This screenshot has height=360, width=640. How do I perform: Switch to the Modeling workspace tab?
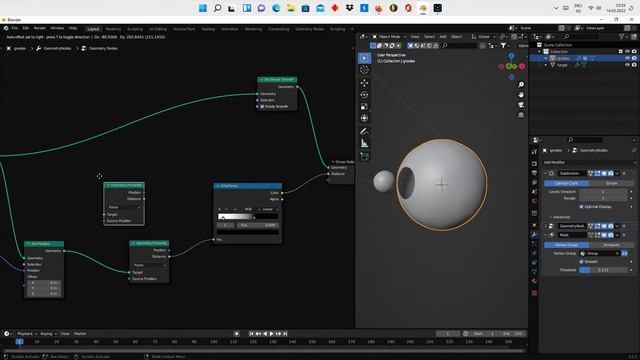[113, 29]
